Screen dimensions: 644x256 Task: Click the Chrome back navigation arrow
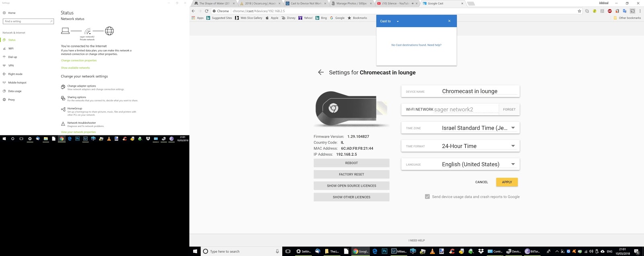(x=194, y=11)
